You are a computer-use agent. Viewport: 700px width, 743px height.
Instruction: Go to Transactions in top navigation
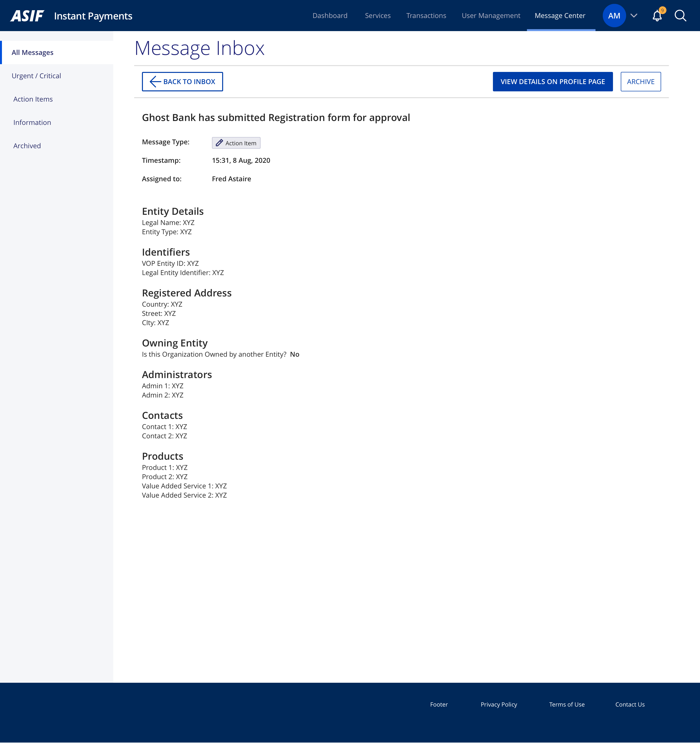pyautogui.click(x=426, y=16)
